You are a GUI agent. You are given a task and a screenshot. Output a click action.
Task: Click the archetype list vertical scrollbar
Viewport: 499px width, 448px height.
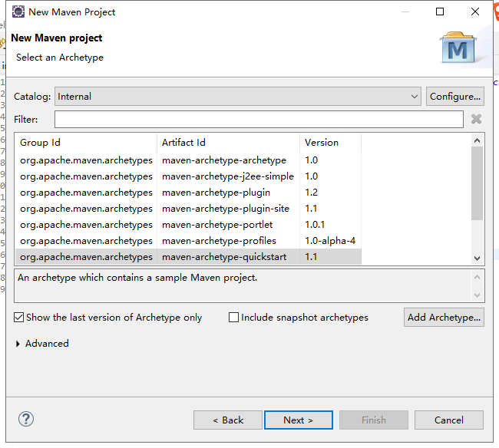click(477, 183)
